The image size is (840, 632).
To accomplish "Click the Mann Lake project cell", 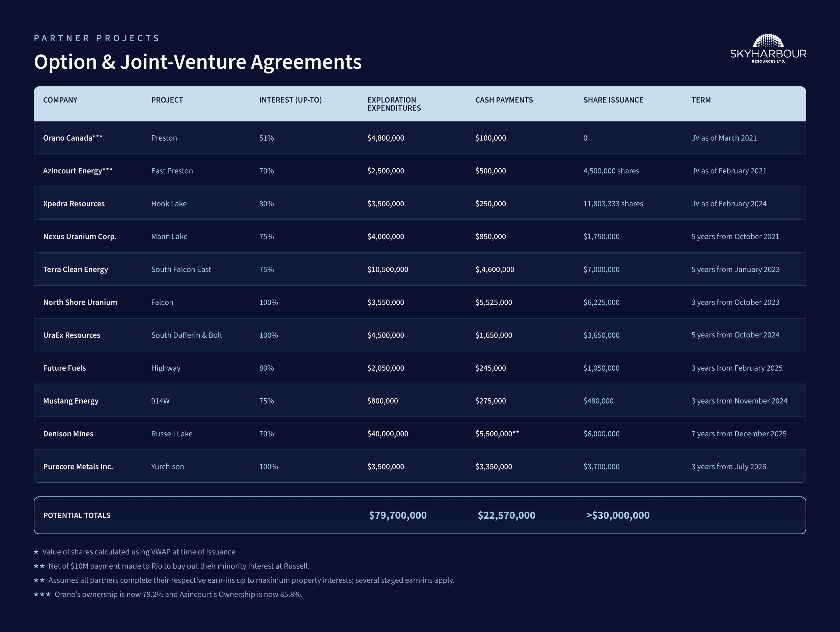I will click(x=169, y=236).
